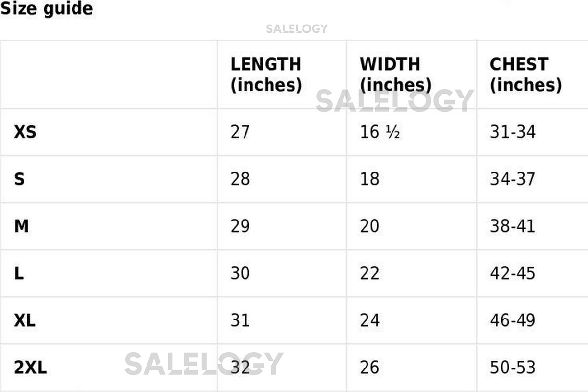This screenshot has width=588, height=392.
Task: Click the S chest range 34-37
Action: 513,179
